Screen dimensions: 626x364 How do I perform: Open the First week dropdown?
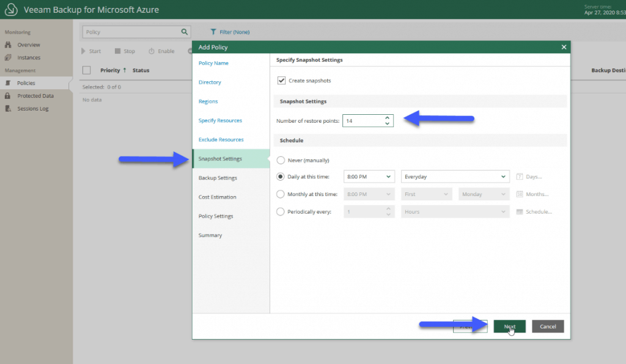426,194
